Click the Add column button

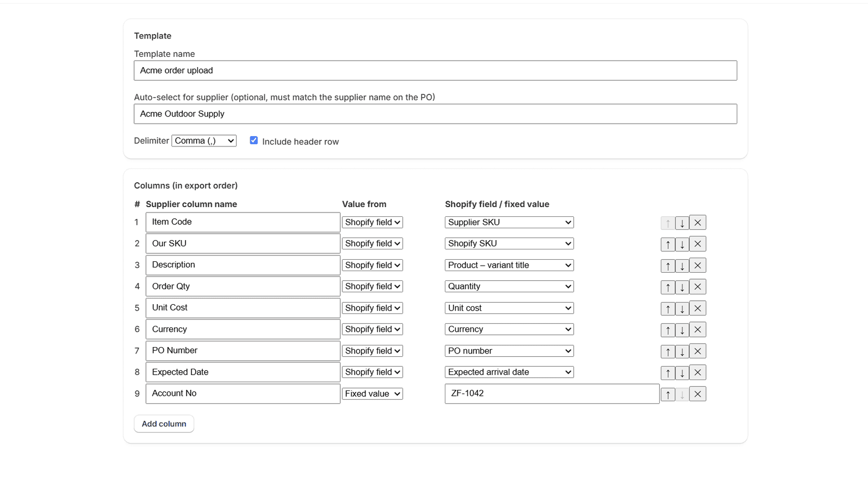pyautogui.click(x=164, y=424)
